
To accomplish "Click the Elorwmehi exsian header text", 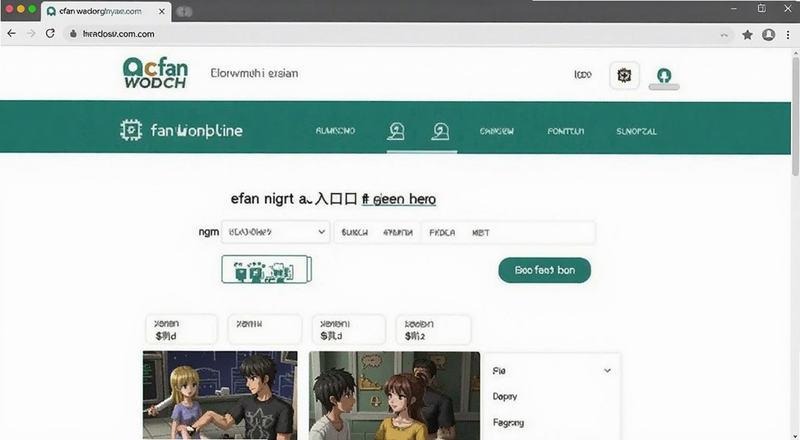I will (x=254, y=74).
